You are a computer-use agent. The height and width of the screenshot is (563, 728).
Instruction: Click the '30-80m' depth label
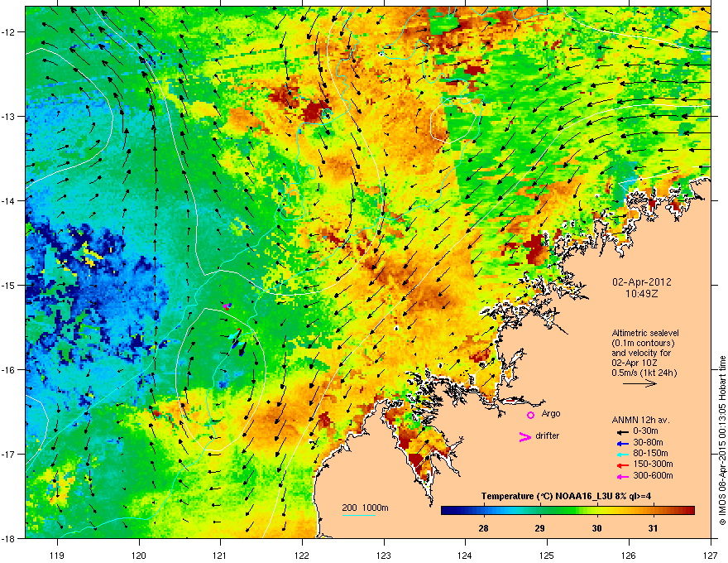tap(648, 442)
